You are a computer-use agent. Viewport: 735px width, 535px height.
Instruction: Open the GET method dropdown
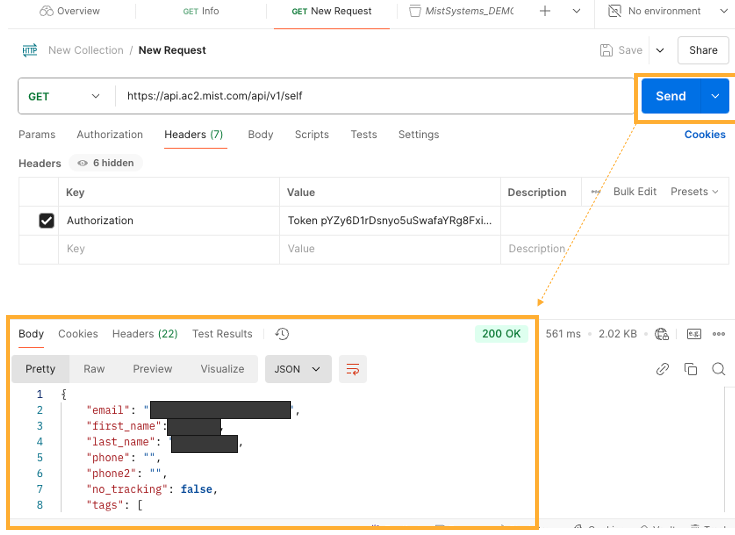click(x=64, y=96)
